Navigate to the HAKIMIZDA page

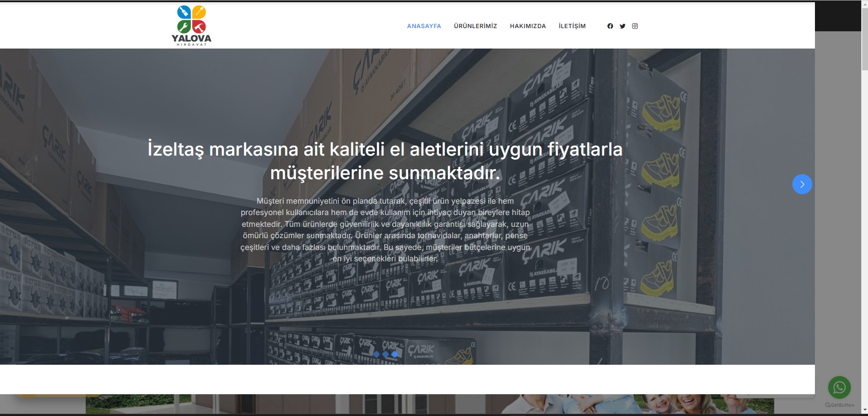(527, 26)
